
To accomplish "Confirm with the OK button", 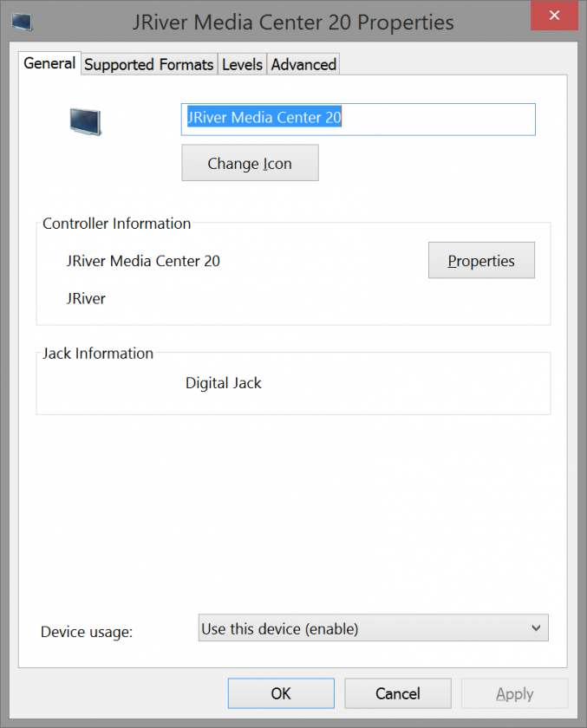I will pos(281,693).
